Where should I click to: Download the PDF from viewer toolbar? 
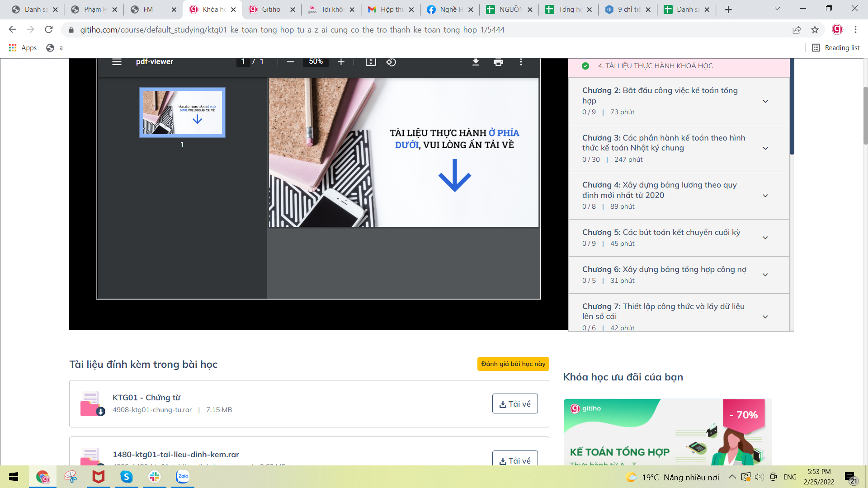[476, 62]
